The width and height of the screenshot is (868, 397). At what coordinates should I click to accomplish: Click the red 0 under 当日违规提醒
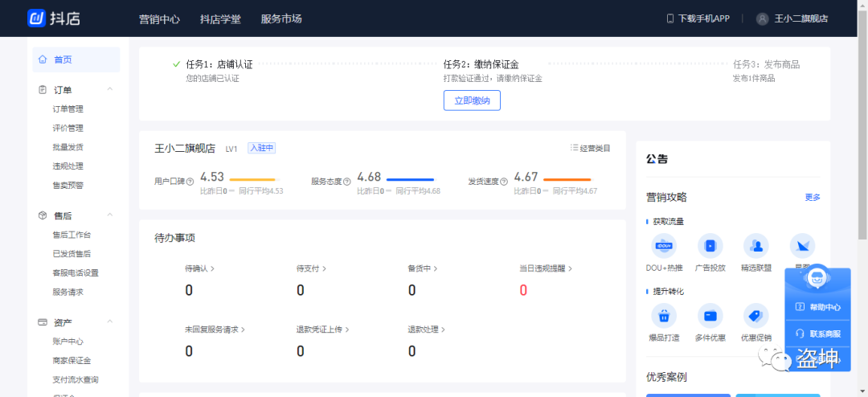tap(523, 290)
